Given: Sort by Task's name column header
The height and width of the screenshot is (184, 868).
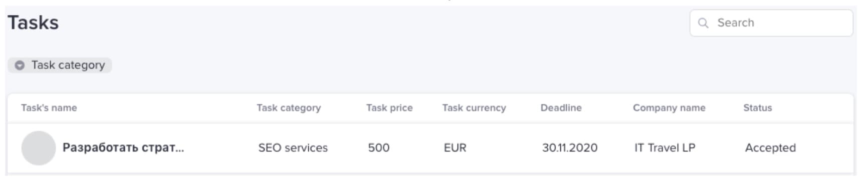Looking at the screenshot, I should [x=49, y=108].
